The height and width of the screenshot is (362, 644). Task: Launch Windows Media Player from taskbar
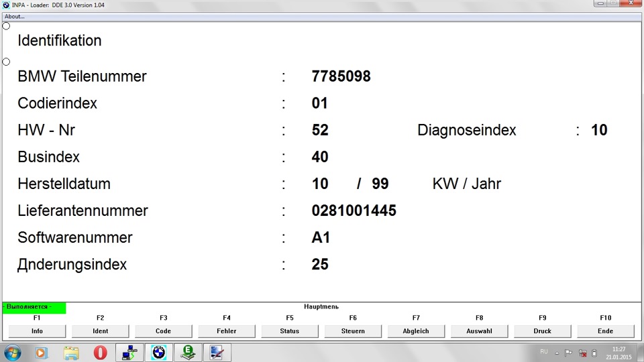click(41, 353)
